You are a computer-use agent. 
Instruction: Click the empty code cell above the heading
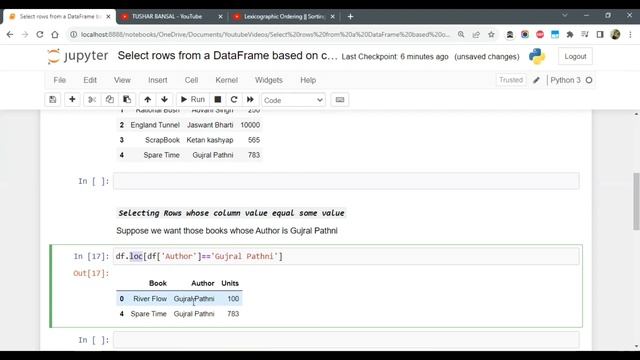(x=346, y=181)
